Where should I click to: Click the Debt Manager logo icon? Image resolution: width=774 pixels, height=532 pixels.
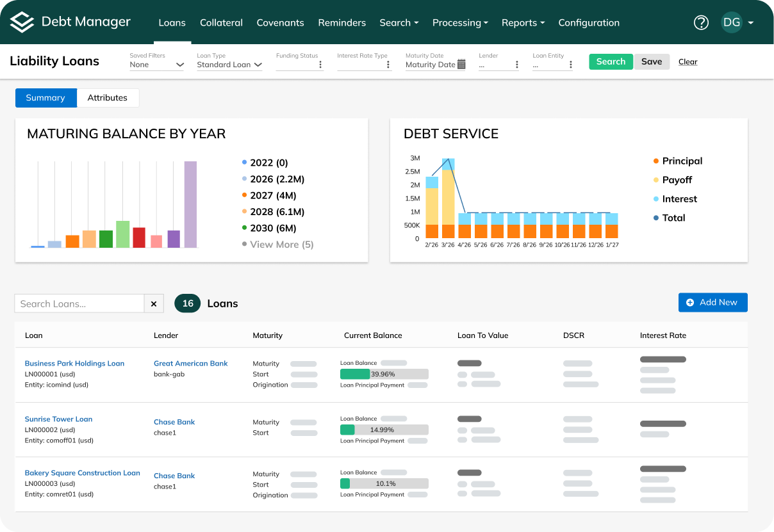point(22,22)
